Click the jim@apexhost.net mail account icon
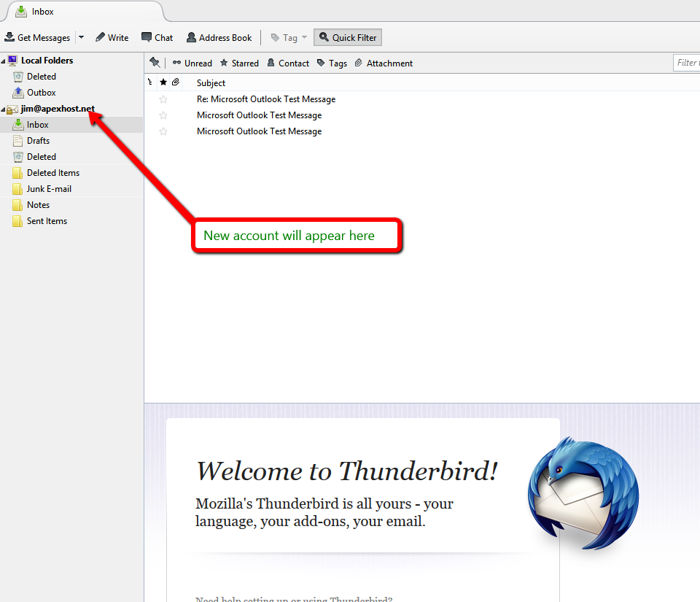 pos(12,109)
